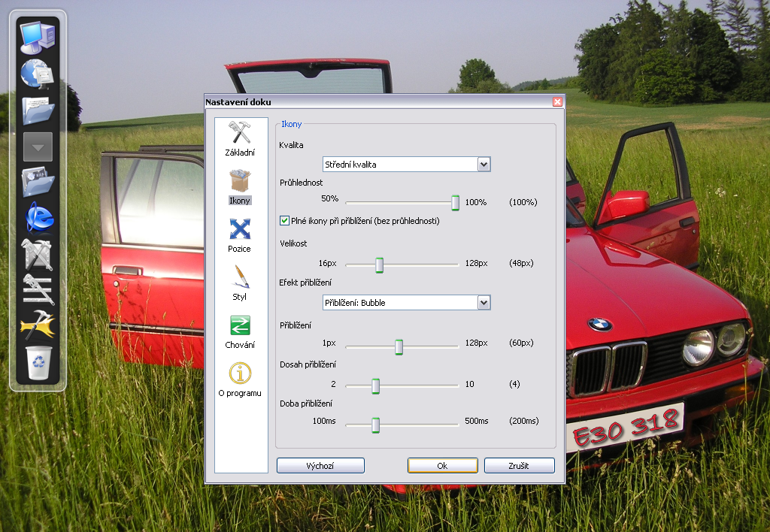770x532 pixels.
Task: Click the Výchozí button
Action: point(320,466)
